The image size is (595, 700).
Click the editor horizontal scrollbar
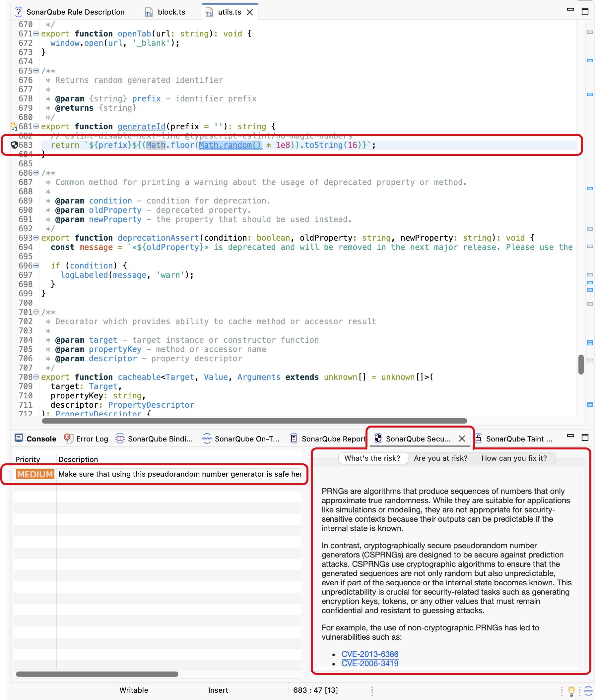click(x=254, y=421)
